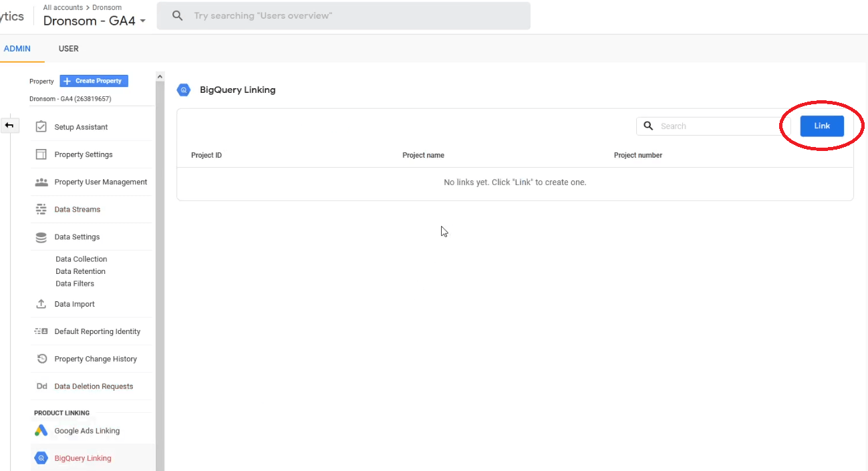
Task: Open the Dronsom - GA4 property selector dropdown
Action: [94, 21]
